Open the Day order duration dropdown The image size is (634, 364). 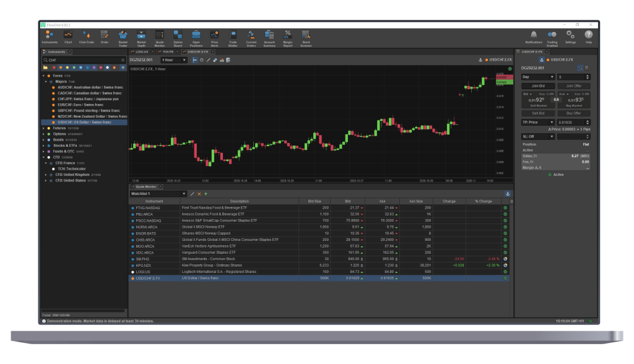click(x=538, y=77)
